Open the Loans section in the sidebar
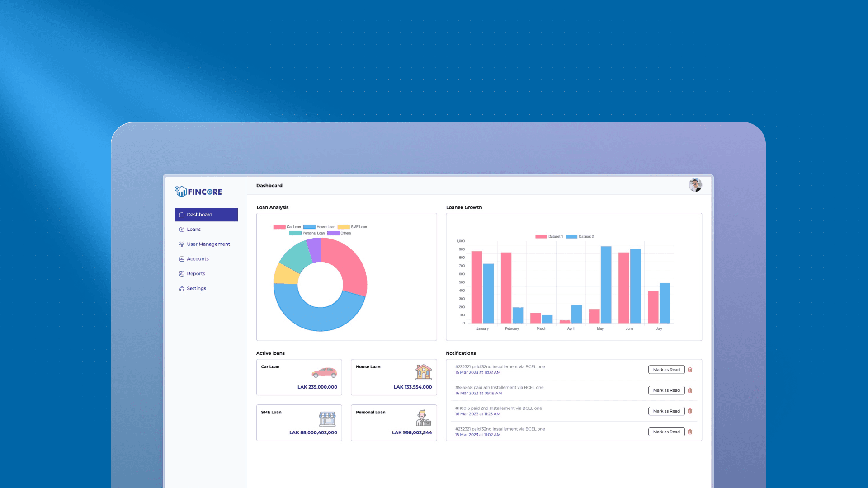Viewport: 868px width, 488px height. point(193,229)
